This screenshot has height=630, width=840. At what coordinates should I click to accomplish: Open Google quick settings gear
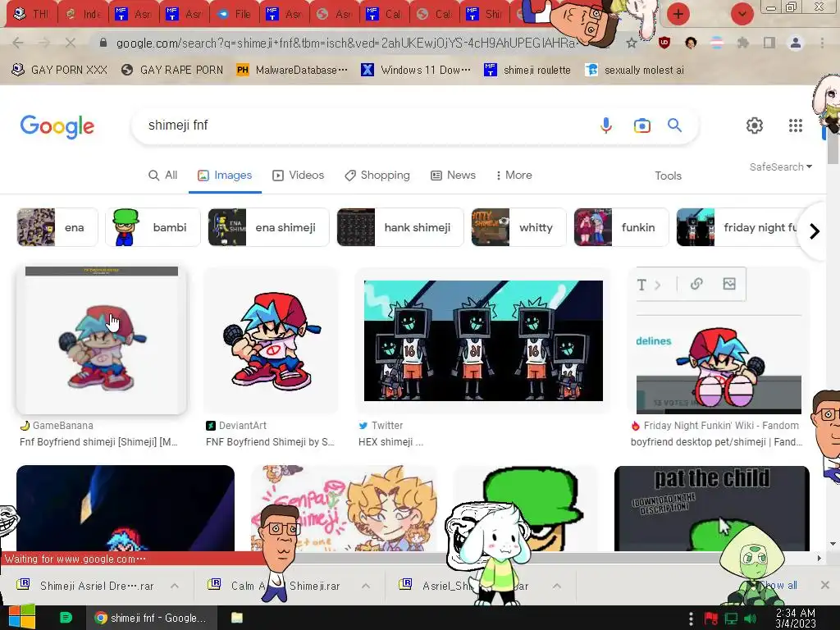[x=755, y=126]
